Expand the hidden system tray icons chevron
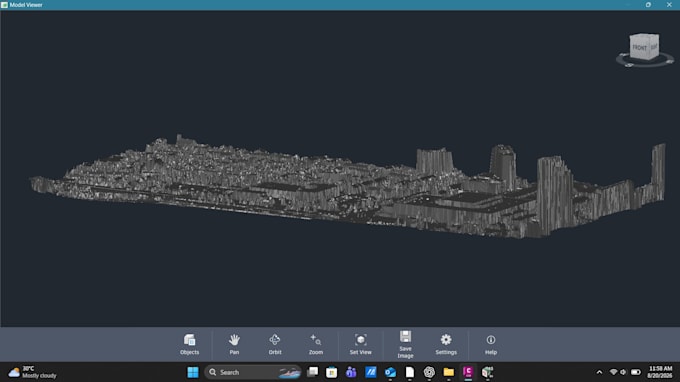680x382 pixels. click(x=599, y=372)
